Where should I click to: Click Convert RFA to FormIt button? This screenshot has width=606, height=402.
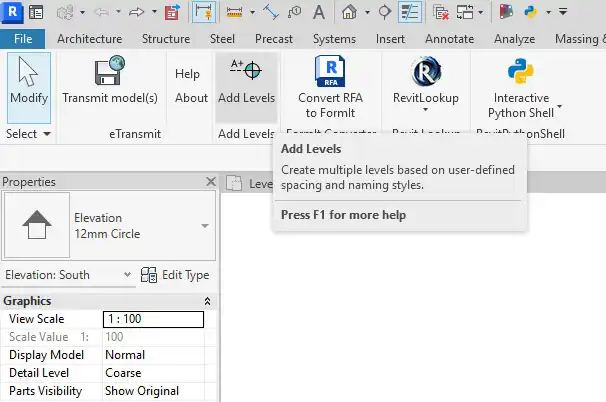coord(330,87)
